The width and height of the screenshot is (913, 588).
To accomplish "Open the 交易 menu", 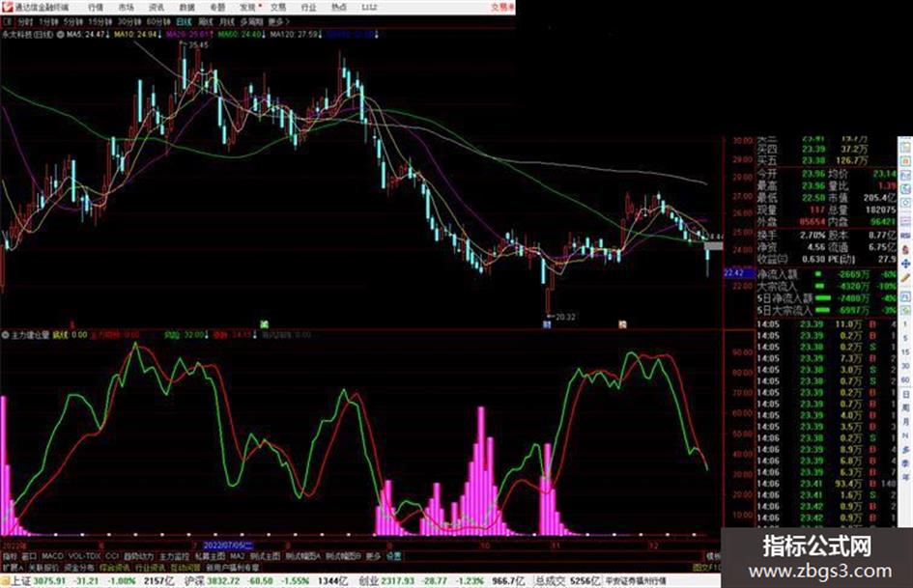I will pyautogui.click(x=277, y=8).
